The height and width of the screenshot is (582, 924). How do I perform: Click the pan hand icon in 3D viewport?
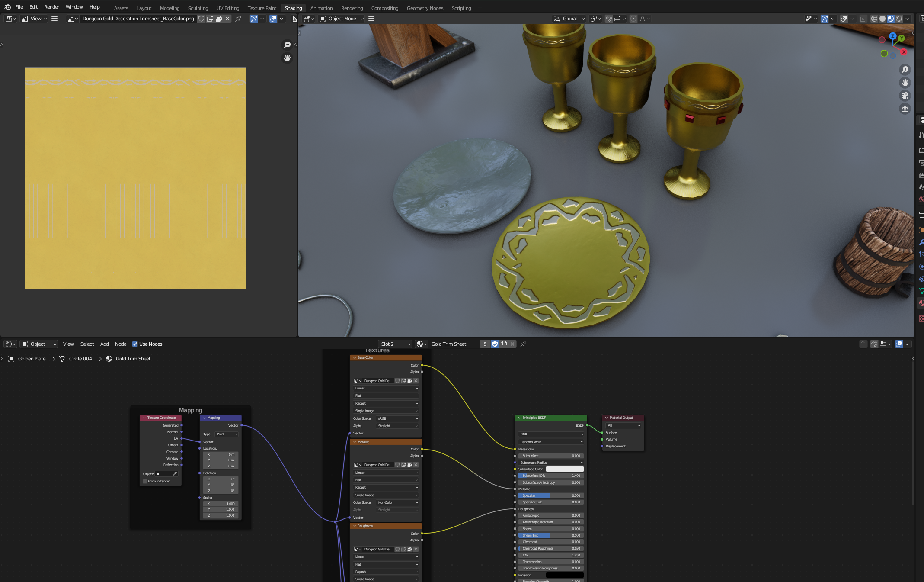click(x=905, y=83)
